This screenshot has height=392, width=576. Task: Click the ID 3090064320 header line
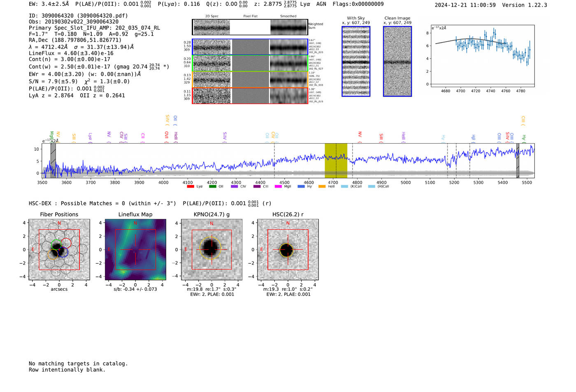click(78, 16)
